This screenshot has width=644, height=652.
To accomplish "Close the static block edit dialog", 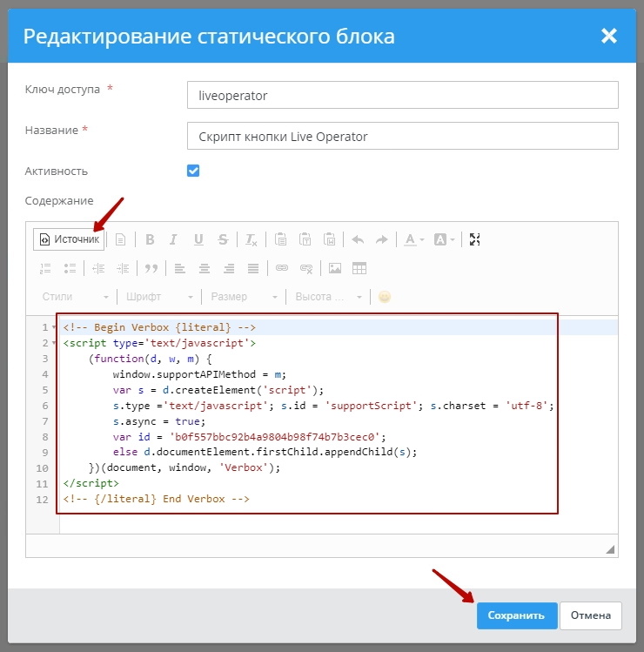I will [x=609, y=36].
